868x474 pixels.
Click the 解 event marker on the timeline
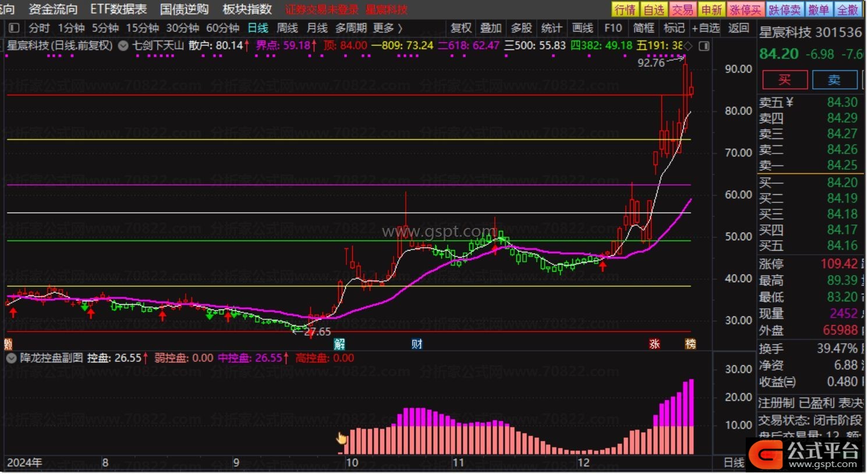339,344
